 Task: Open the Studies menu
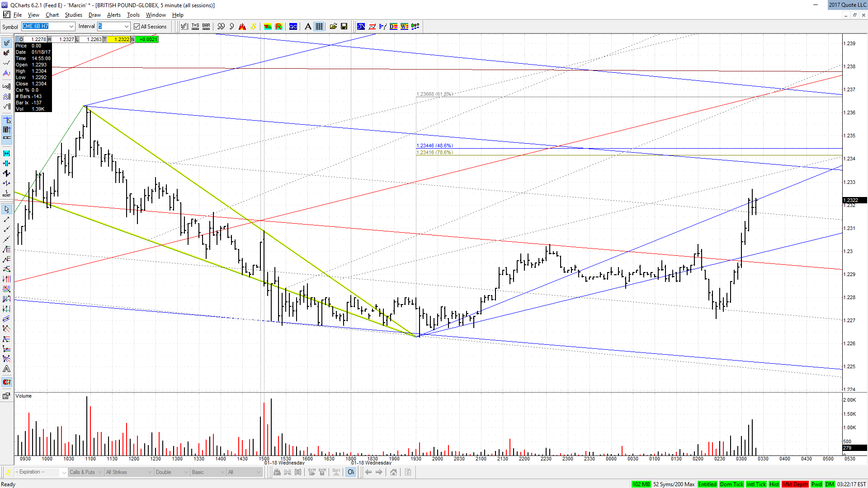(x=74, y=15)
